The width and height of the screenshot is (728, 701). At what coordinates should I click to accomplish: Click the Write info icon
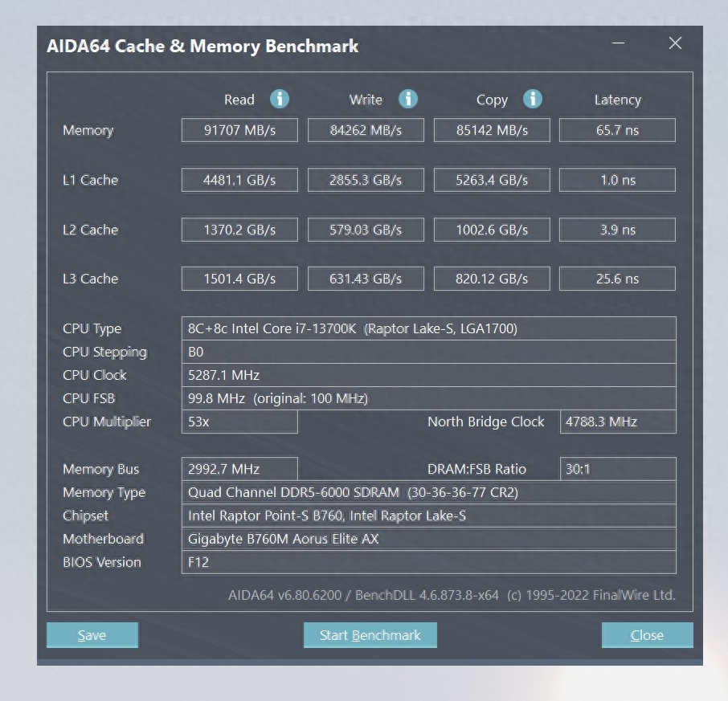tap(408, 99)
